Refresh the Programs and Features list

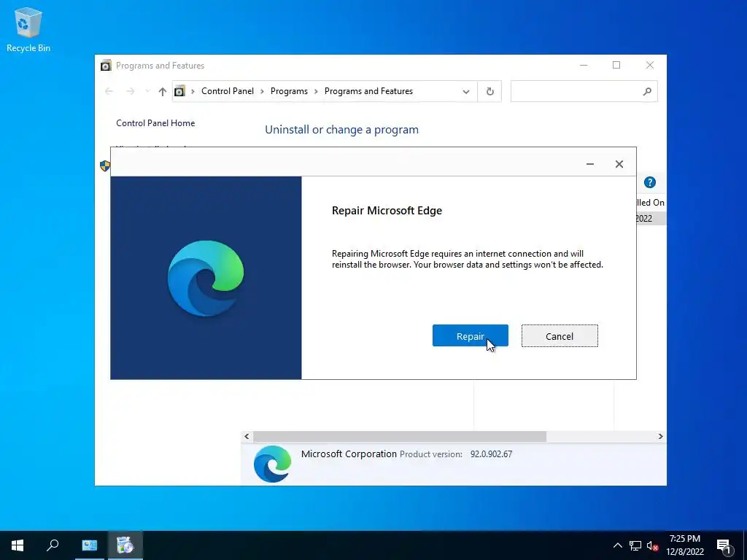pyautogui.click(x=489, y=91)
